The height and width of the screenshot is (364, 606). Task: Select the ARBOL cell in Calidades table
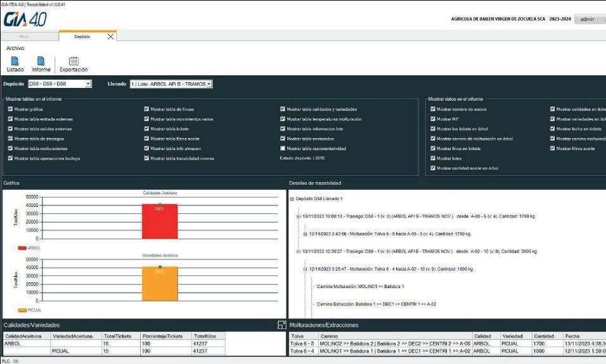pyautogui.click(x=27, y=344)
